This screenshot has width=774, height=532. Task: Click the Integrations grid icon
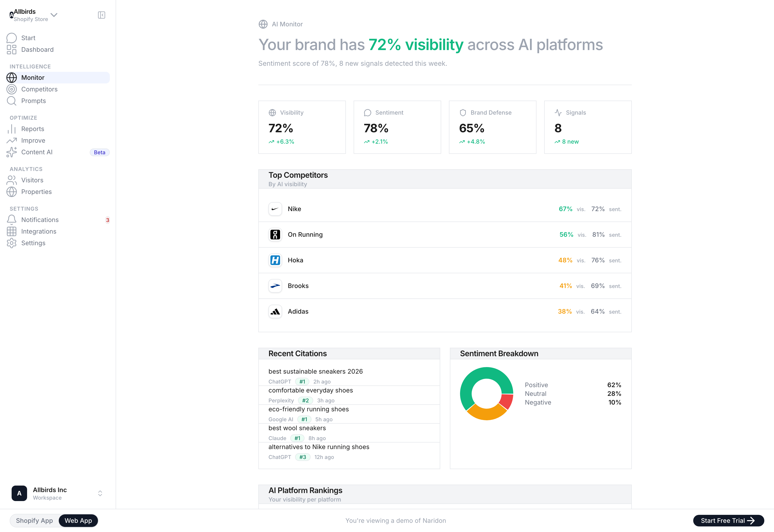[12, 232]
